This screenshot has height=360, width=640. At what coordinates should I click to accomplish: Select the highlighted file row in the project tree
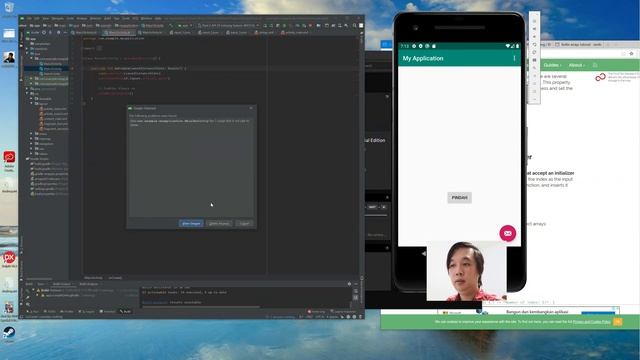point(46,69)
